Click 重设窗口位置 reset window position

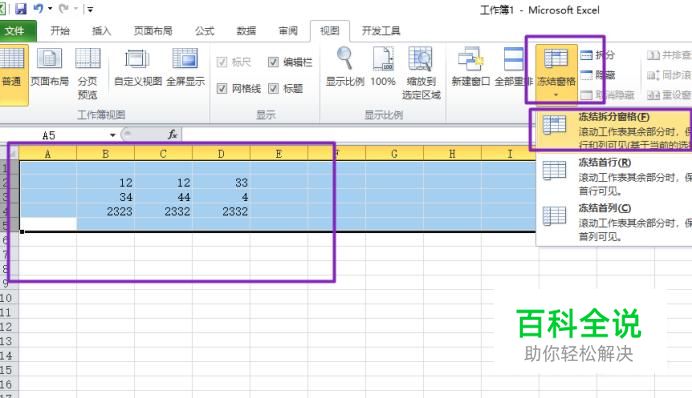(669, 95)
